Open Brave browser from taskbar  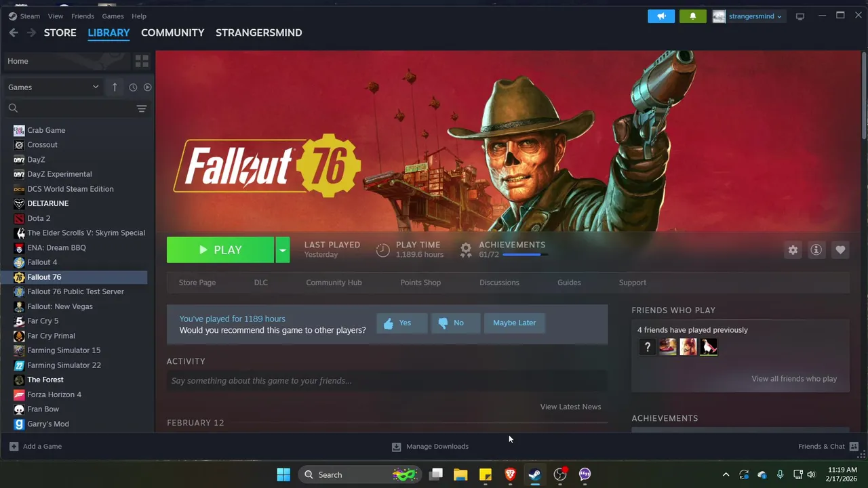(510, 474)
